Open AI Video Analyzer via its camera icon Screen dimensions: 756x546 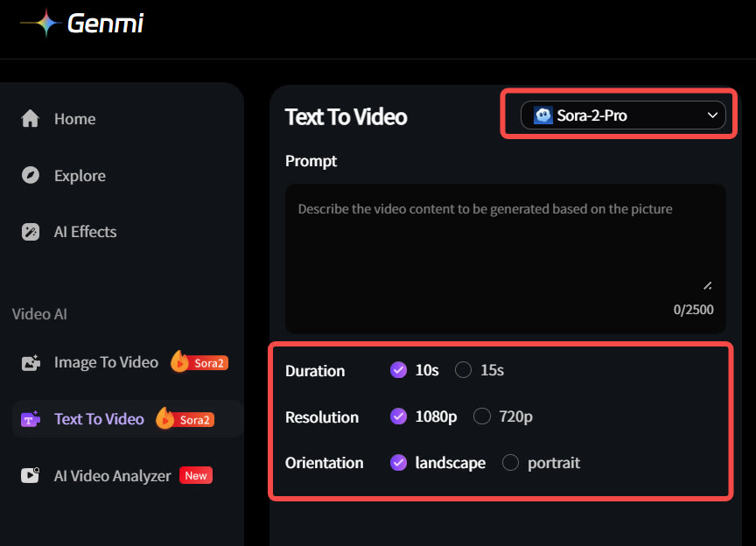click(x=31, y=474)
